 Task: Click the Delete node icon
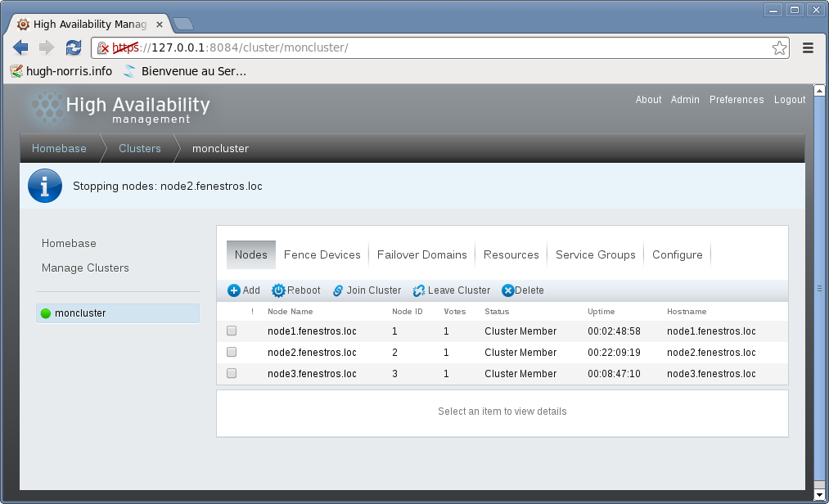507,290
